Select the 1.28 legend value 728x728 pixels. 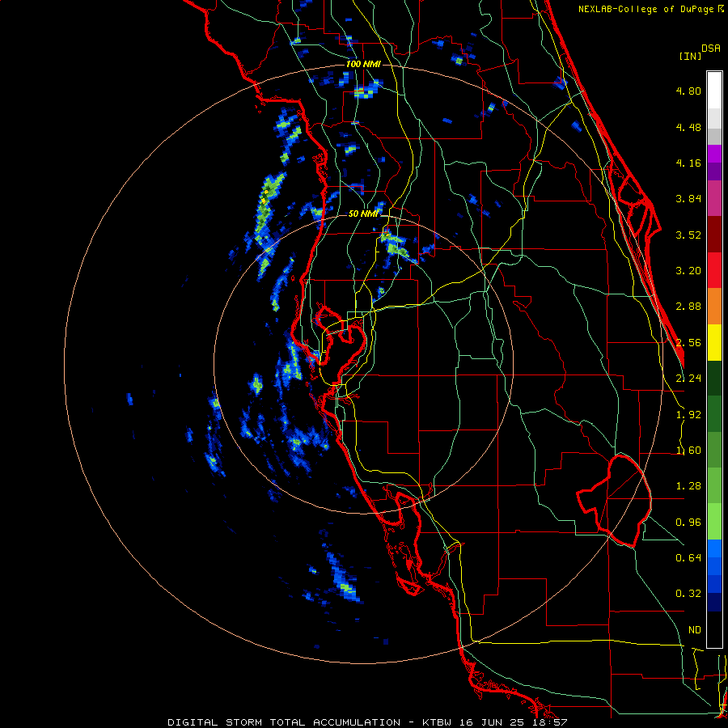pos(688,486)
